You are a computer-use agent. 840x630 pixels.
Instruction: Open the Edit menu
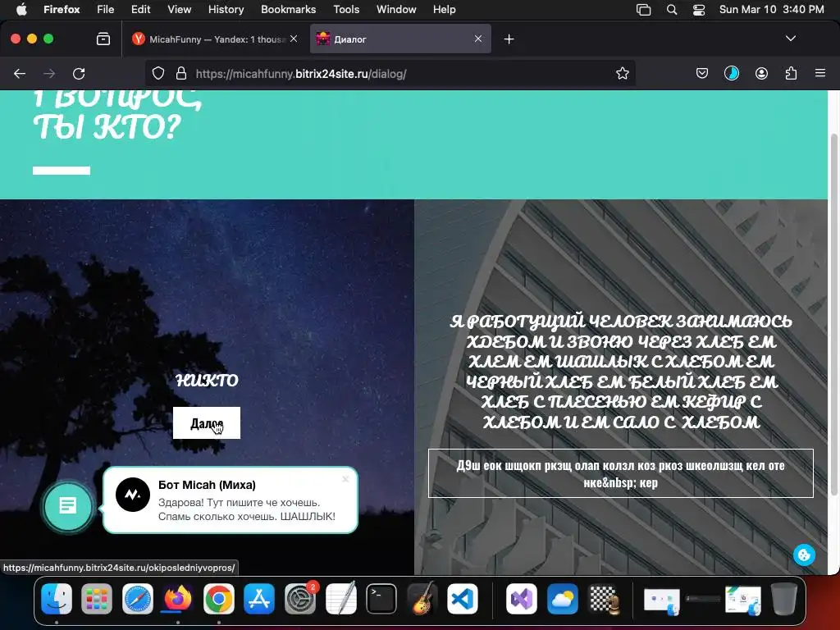pyautogui.click(x=141, y=9)
